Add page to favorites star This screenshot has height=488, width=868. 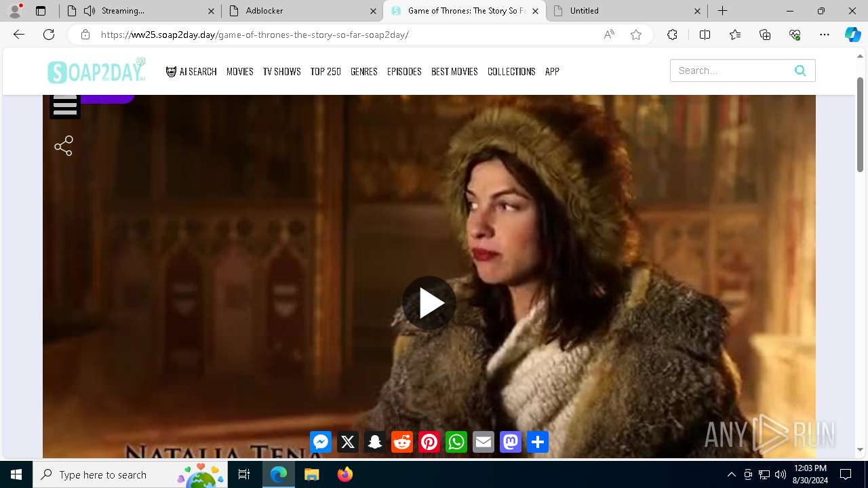pyautogui.click(x=636, y=35)
